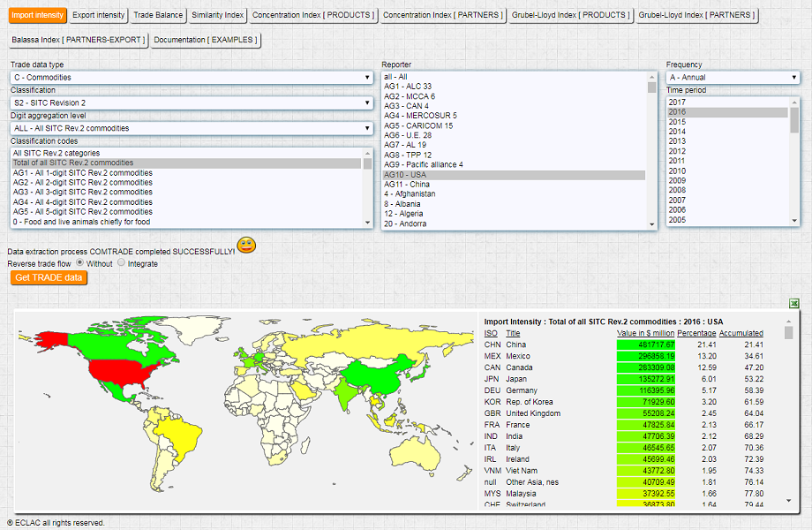
Task: Open the Digit aggregation level dropdown
Action: [192, 129]
